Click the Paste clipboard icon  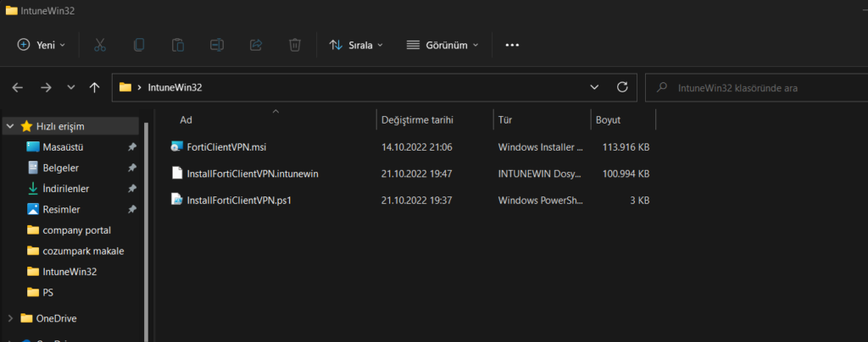point(178,46)
